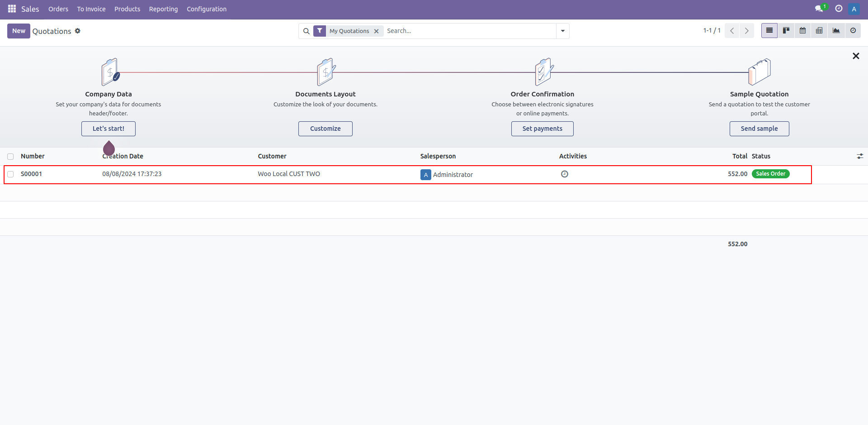Open the apps grid home menu
This screenshot has width=868, height=425.
(x=12, y=9)
